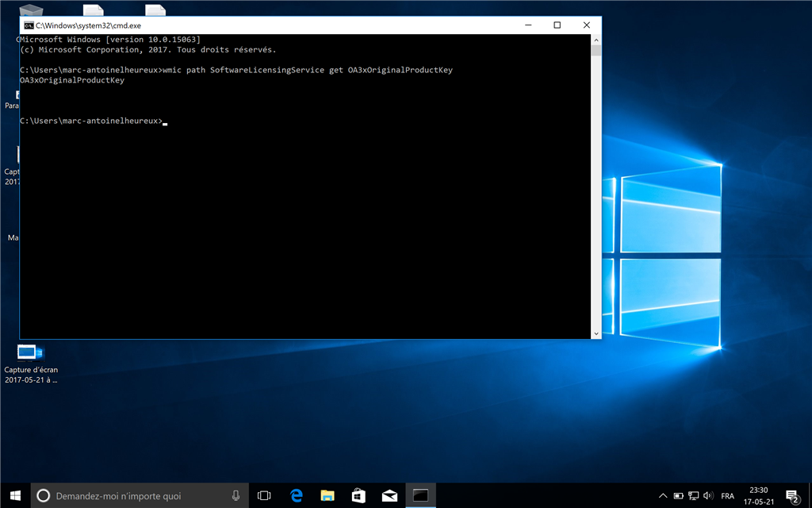812x508 pixels.
Task: Click the Microsoft Windows version line
Action: tap(109, 40)
